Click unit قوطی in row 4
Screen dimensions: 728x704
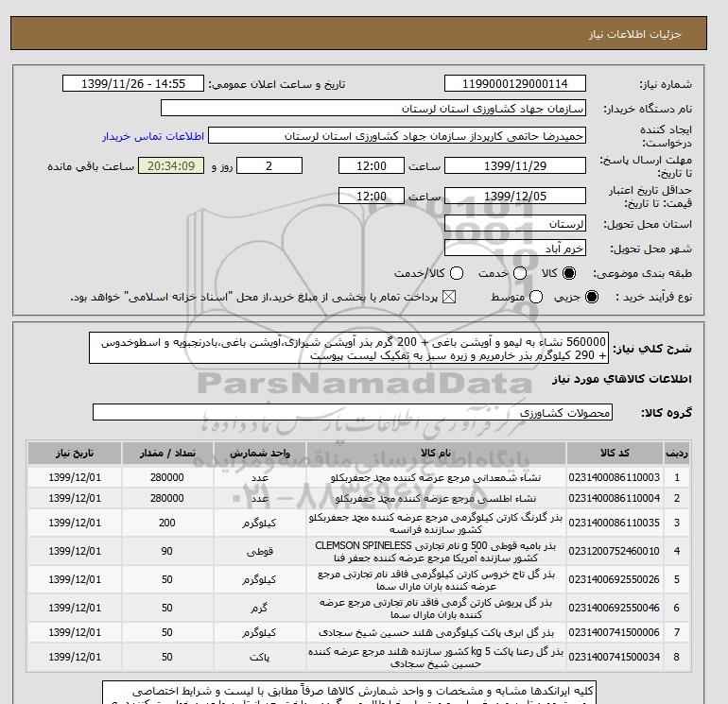tap(260, 551)
